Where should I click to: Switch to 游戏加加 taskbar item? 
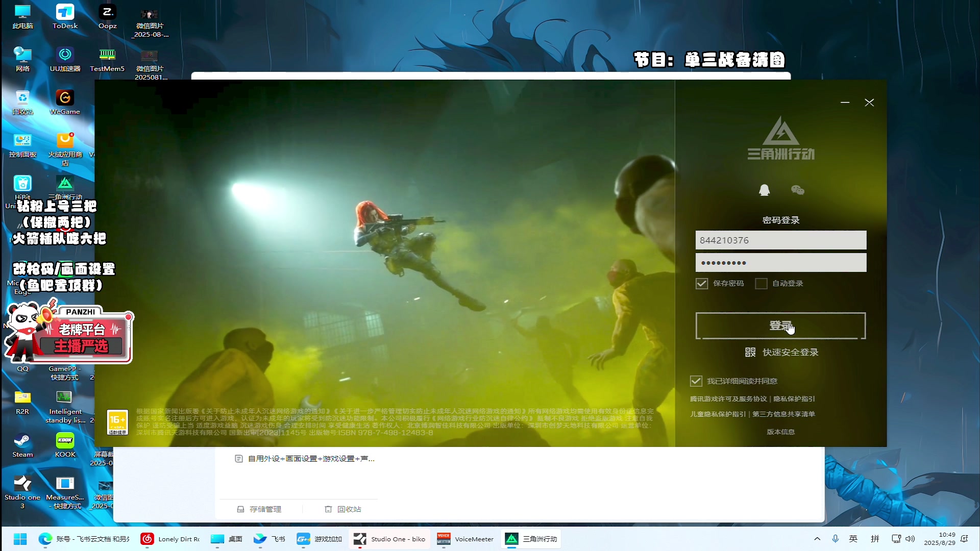(x=320, y=539)
